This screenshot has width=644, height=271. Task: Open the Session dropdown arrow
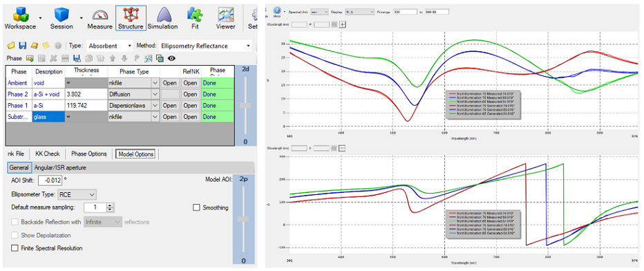82,18
